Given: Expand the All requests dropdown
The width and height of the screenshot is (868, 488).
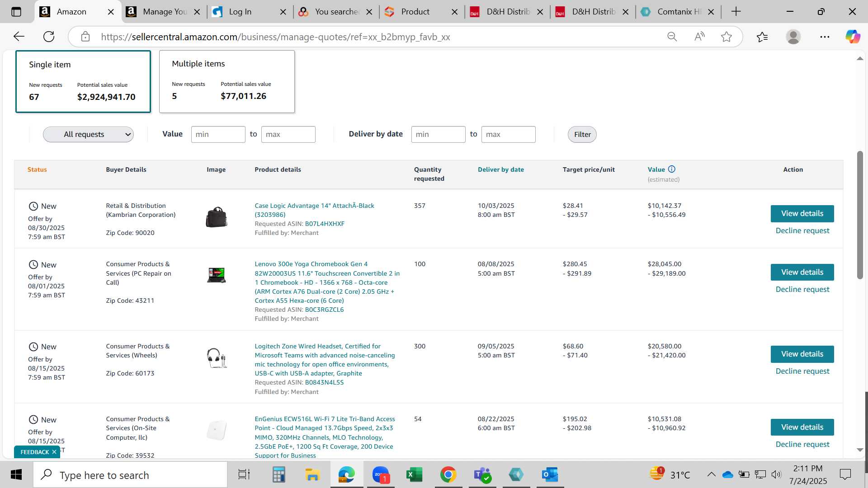Looking at the screenshot, I should pos(88,134).
